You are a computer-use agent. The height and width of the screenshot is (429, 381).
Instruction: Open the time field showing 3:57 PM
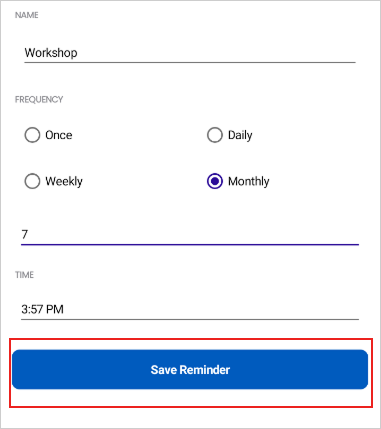tap(190, 309)
